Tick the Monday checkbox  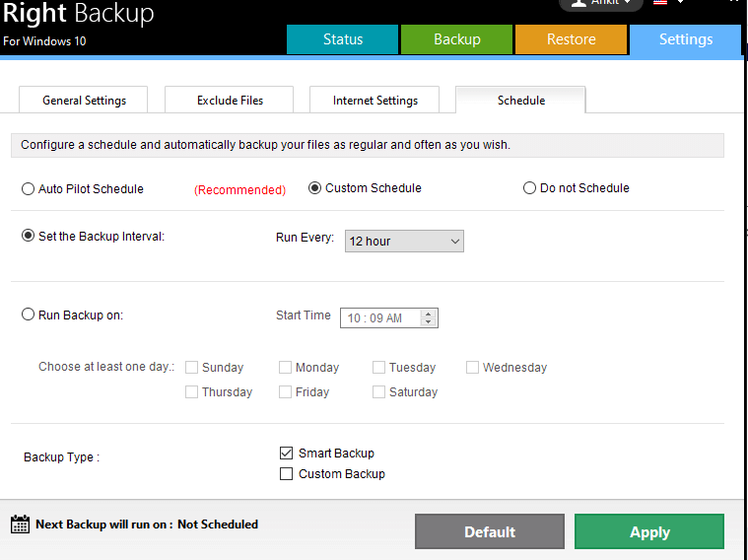(x=285, y=368)
